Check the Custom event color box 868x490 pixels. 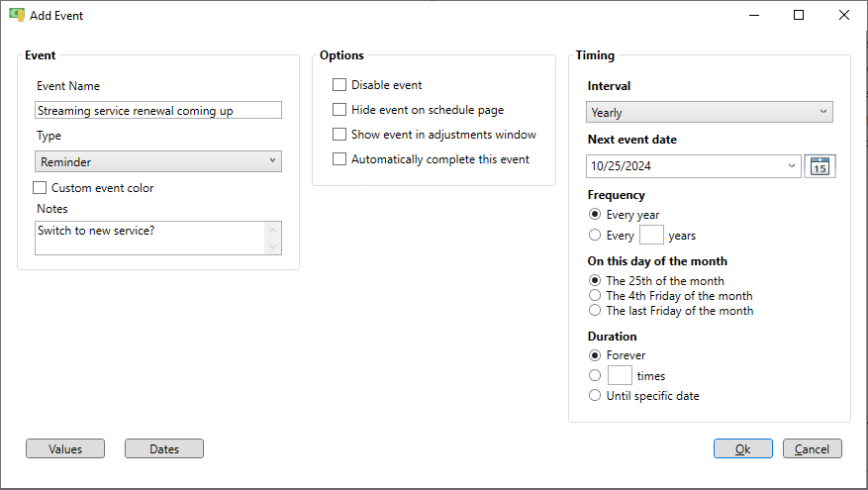coord(41,188)
